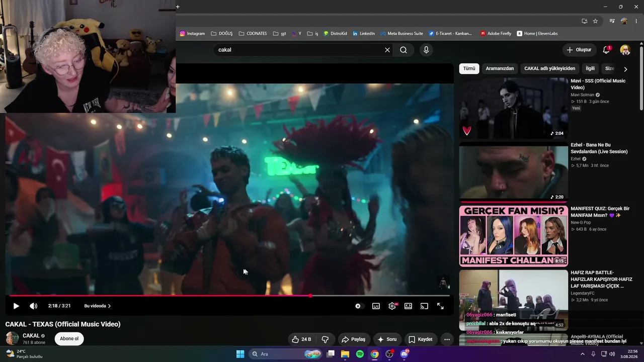Open the LinkedIn bookmark
Screen dimensions: 644x362
coord(363,34)
